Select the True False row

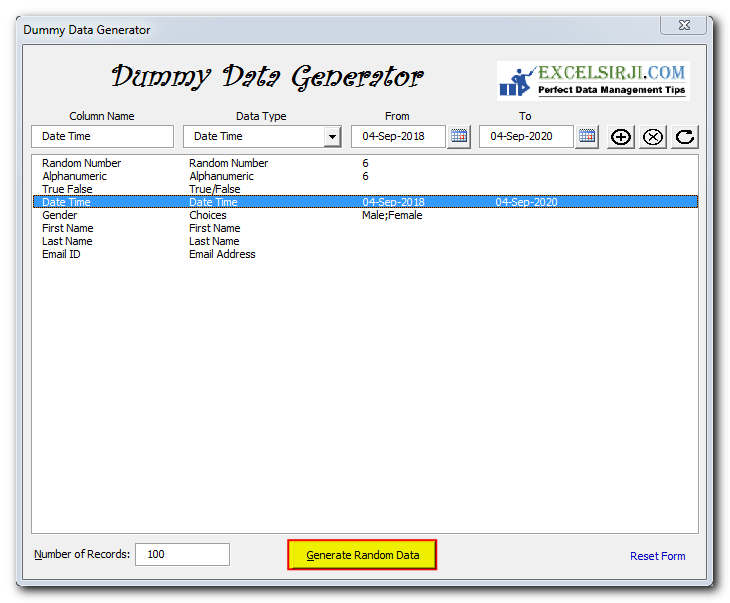pyautogui.click(x=365, y=189)
